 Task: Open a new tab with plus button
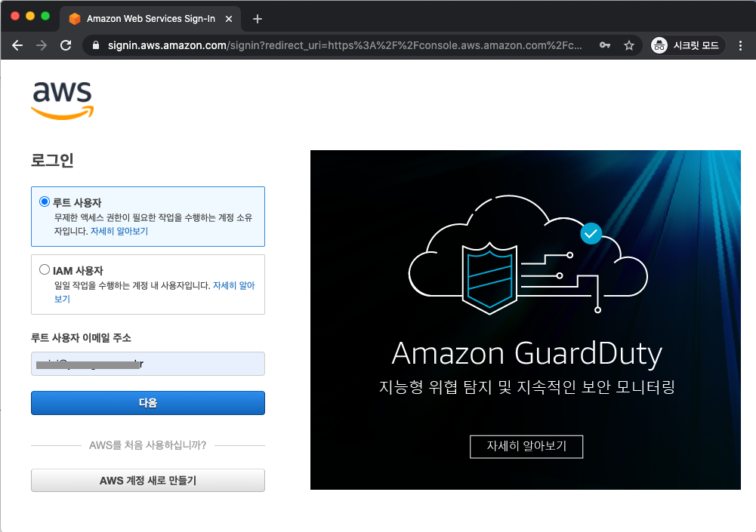[258, 19]
